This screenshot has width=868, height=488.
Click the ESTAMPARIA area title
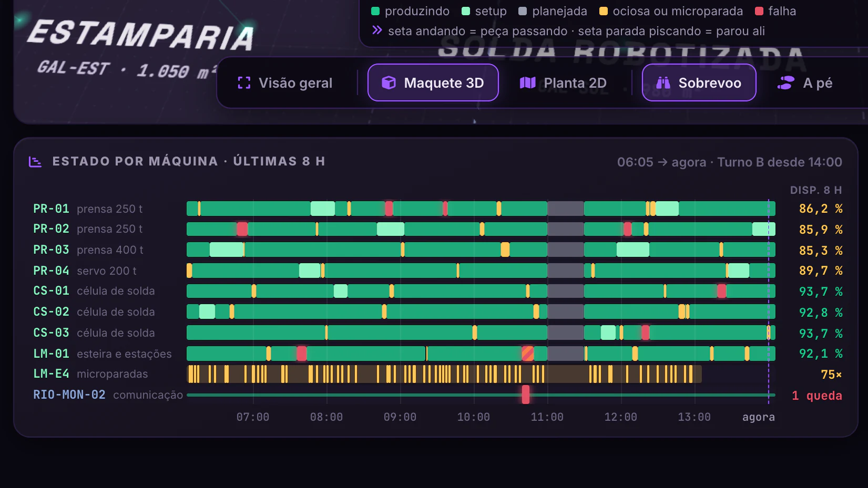140,35
